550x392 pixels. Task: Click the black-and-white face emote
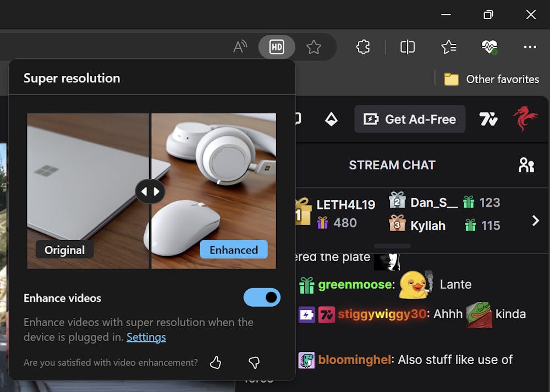387,262
